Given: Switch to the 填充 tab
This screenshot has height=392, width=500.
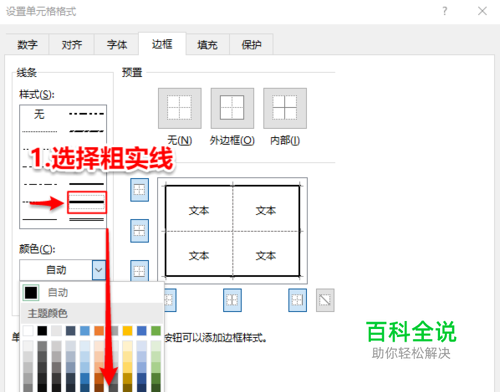Looking at the screenshot, I should (207, 44).
